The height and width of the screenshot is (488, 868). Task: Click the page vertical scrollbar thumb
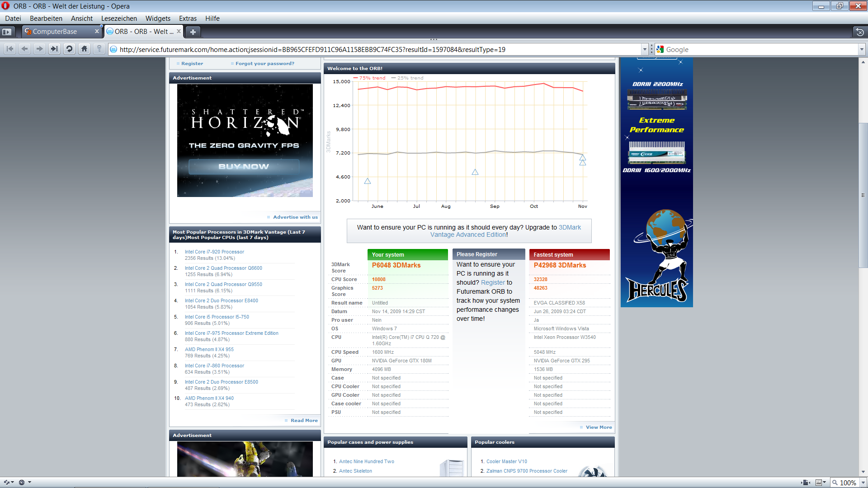(x=863, y=195)
